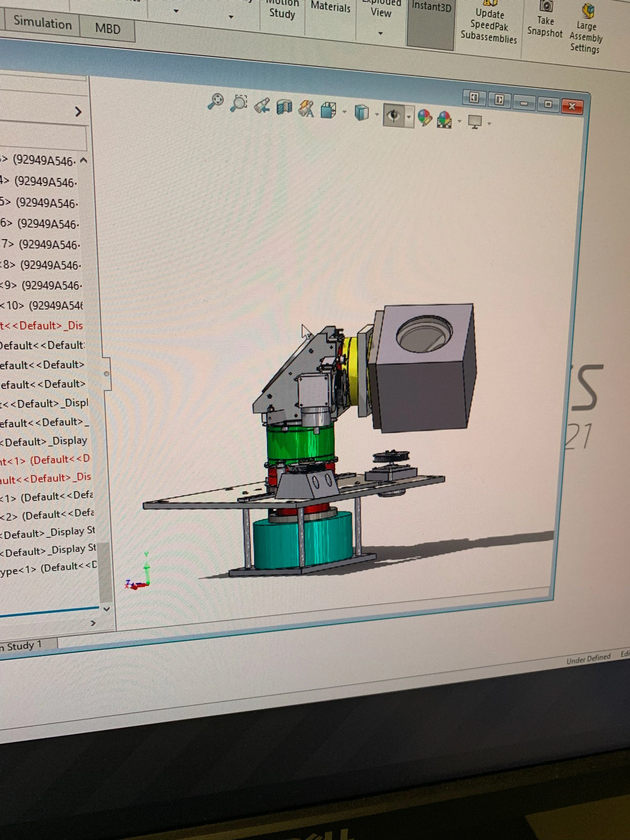Click the Display Style icon
The image size is (630, 840).
pyautogui.click(x=361, y=113)
